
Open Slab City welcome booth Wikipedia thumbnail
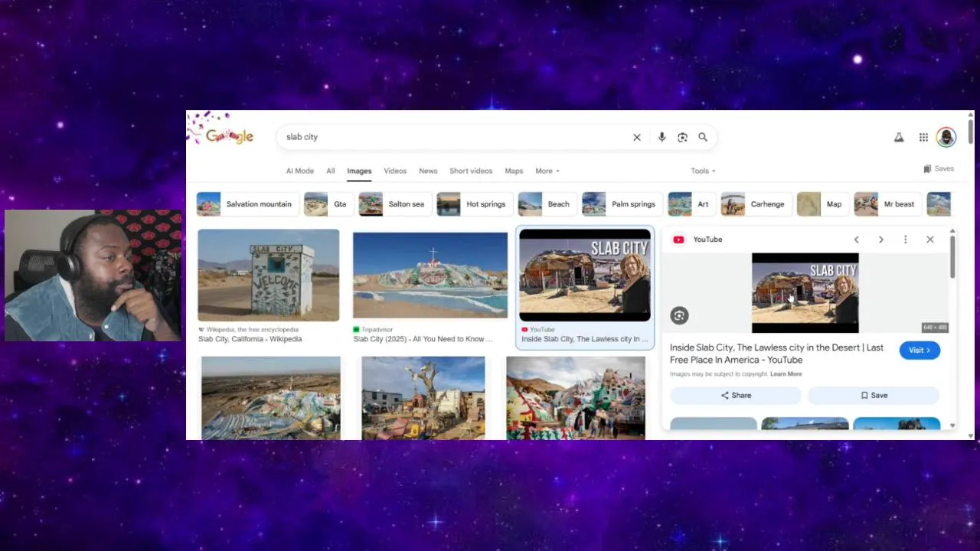(x=269, y=275)
